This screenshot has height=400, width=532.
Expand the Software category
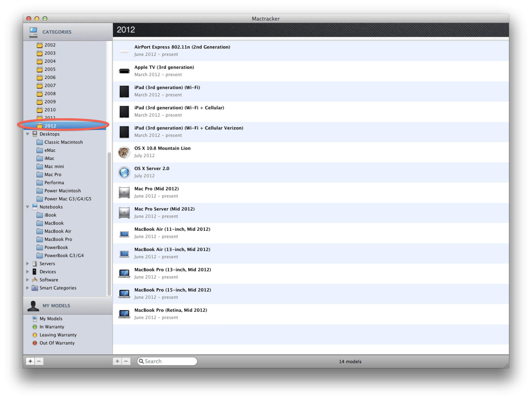28,280
